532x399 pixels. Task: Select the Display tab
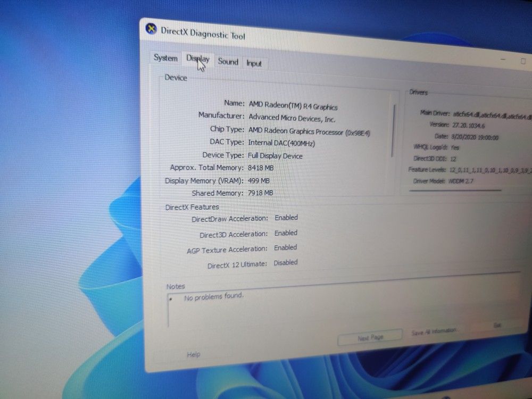(x=197, y=60)
